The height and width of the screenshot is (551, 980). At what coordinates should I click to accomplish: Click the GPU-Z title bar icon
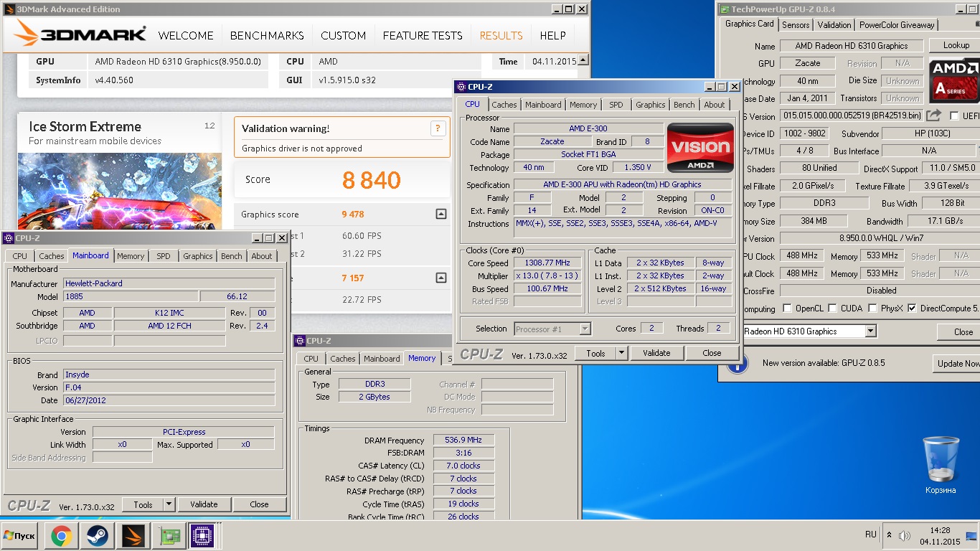(x=724, y=9)
